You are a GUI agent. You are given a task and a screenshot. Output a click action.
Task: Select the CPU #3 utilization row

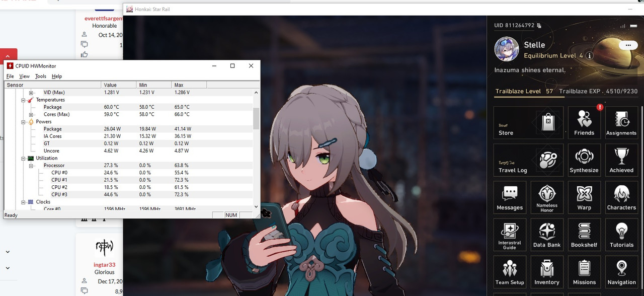coord(128,194)
